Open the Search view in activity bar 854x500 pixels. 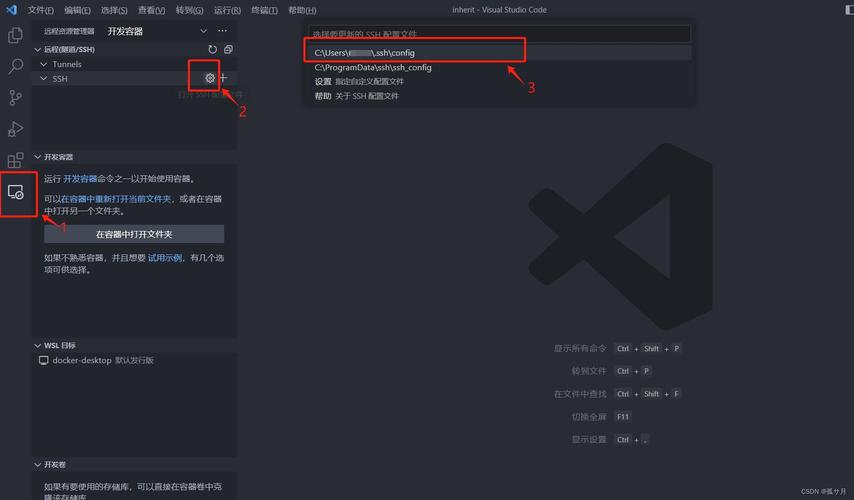[15, 66]
